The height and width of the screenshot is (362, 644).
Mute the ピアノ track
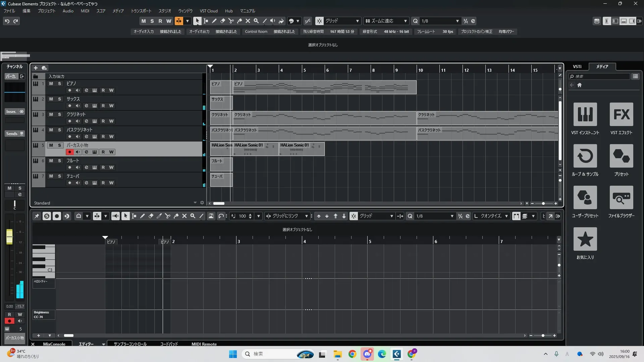tap(51, 83)
